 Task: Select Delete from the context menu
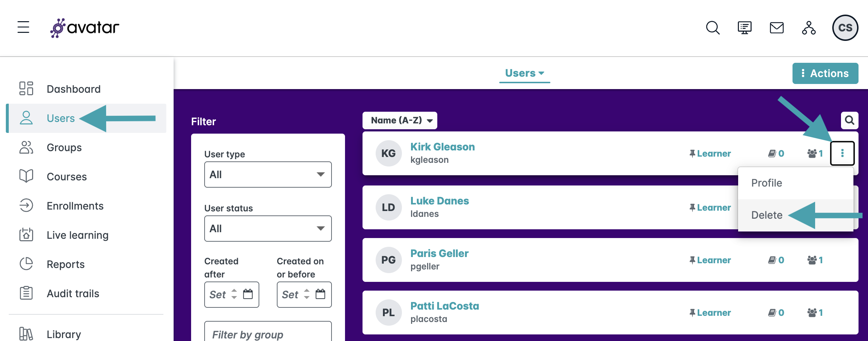pos(767,215)
